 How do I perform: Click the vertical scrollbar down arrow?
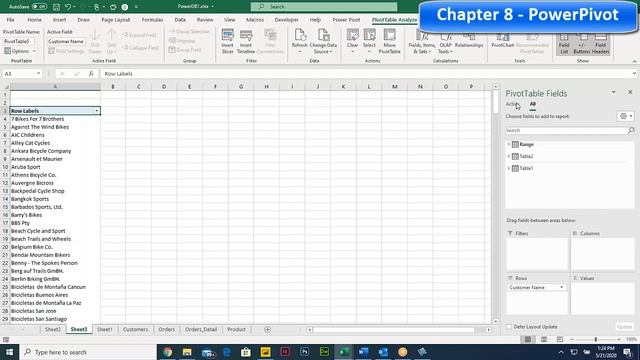(496, 321)
